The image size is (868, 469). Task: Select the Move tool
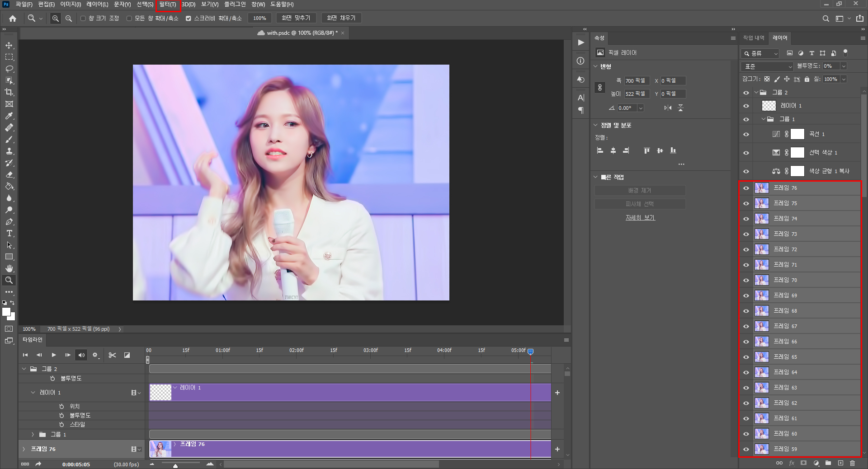pyautogui.click(x=9, y=46)
